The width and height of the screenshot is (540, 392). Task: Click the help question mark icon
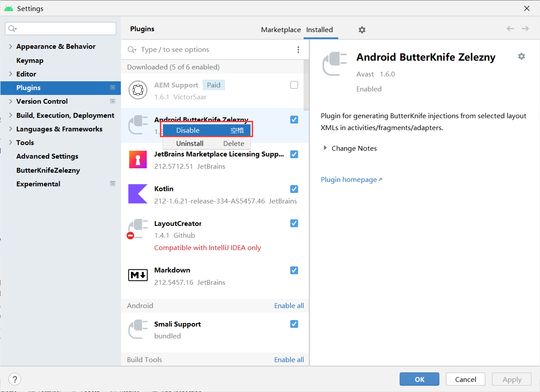pyautogui.click(x=14, y=379)
